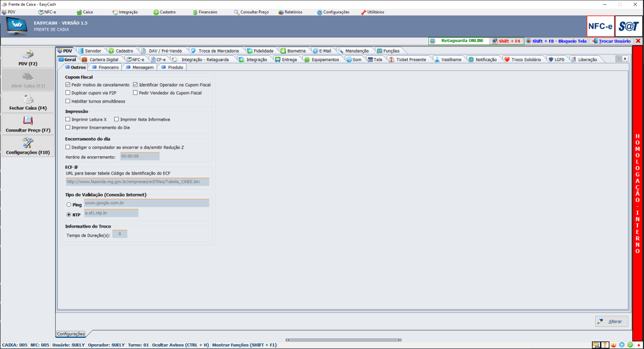Image resolution: width=644 pixels, height=349 pixels.
Task: Open the Relatórios menu
Action: pyautogui.click(x=290, y=12)
